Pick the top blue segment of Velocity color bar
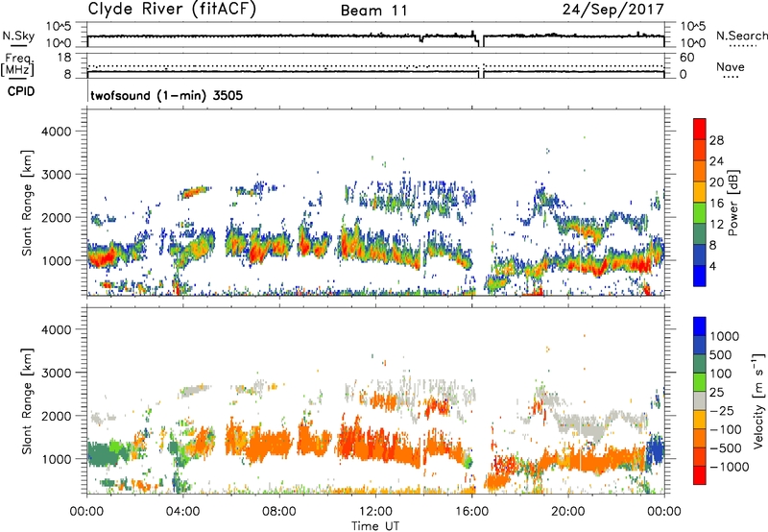Viewport: 768px width, 532px height. [x=700, y=326]
